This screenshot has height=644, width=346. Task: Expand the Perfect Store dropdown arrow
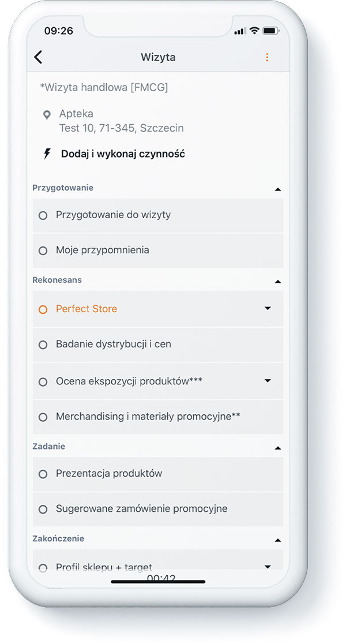click(x=268, y=308)
